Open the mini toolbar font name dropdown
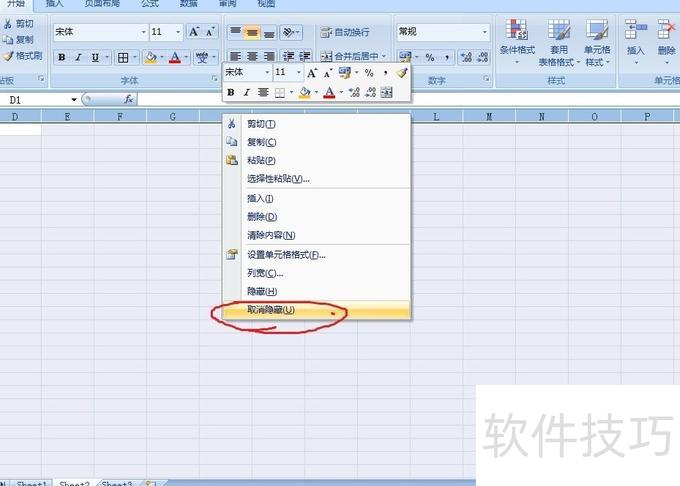 coord(267,72)
